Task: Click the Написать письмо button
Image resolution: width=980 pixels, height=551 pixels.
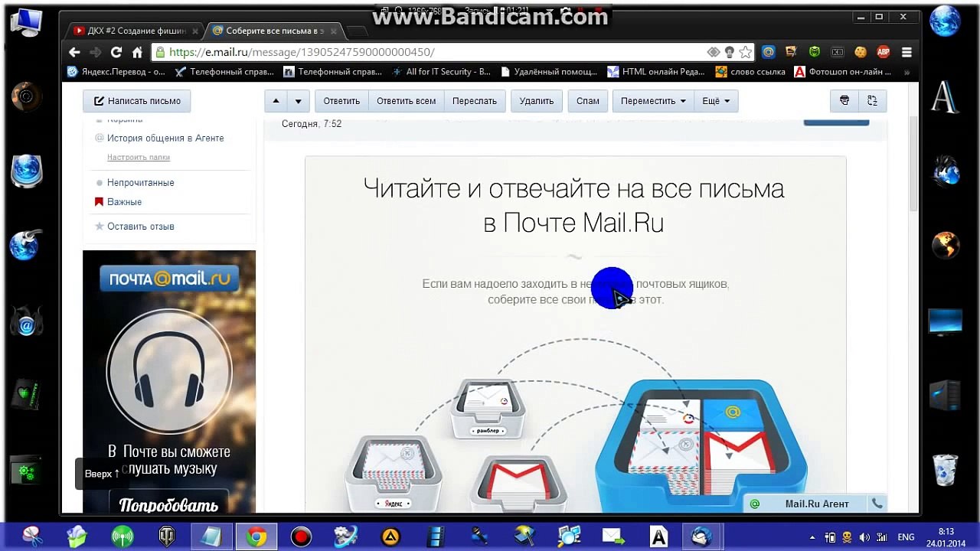Action: tap(137, 101)
